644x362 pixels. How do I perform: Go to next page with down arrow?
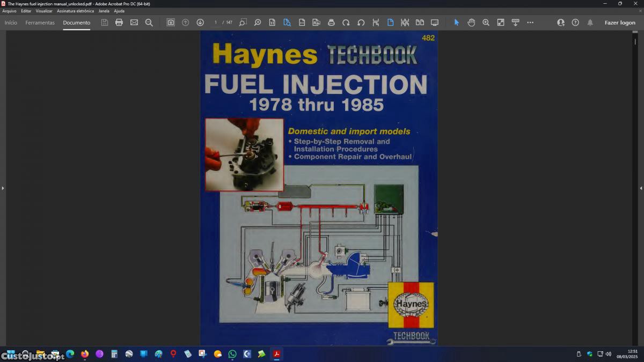[200, 23]
